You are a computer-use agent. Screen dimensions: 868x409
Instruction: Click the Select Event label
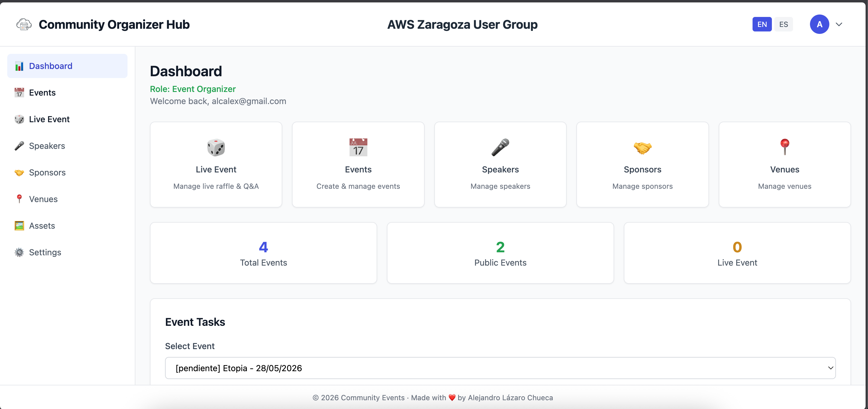(190, 346)
